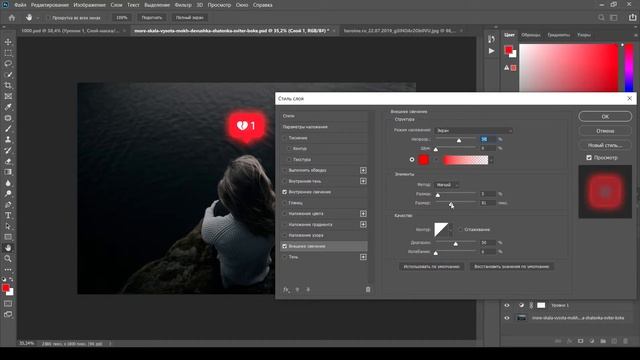Click the fx icon in Layer Style dialog

(x=286, y=289)
